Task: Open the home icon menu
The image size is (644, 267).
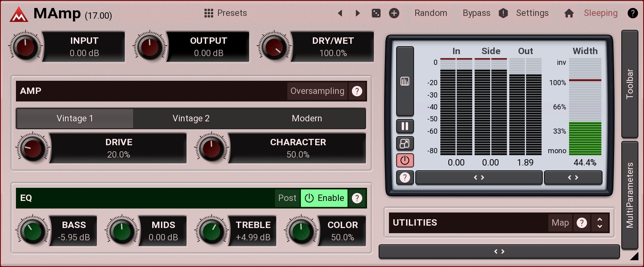Action: (x=569, y=13)
